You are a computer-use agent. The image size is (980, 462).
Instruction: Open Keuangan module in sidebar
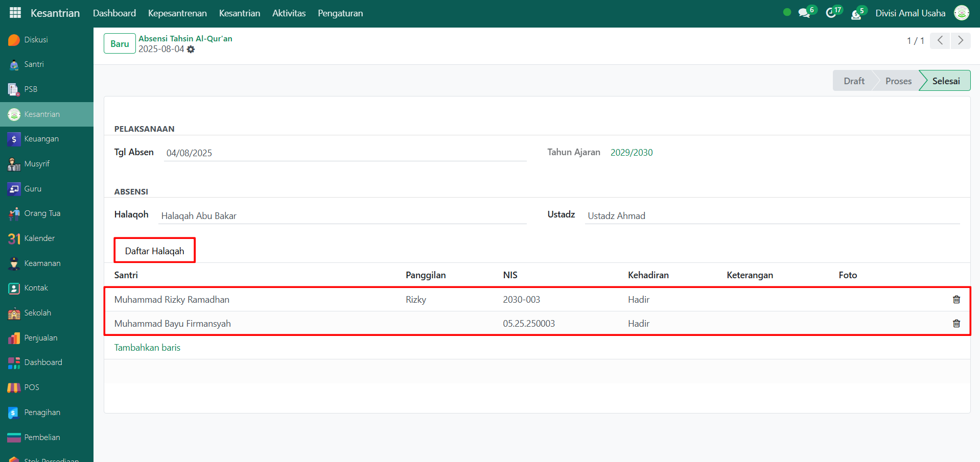pos(41,139)
